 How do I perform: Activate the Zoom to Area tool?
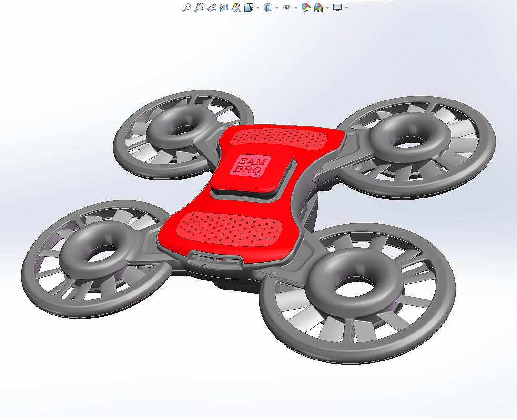point(199,8)
